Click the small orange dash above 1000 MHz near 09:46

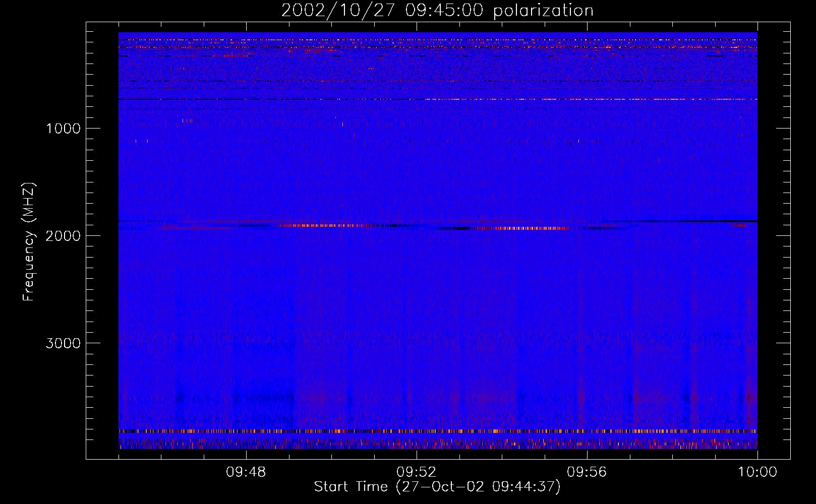point(187,120)
